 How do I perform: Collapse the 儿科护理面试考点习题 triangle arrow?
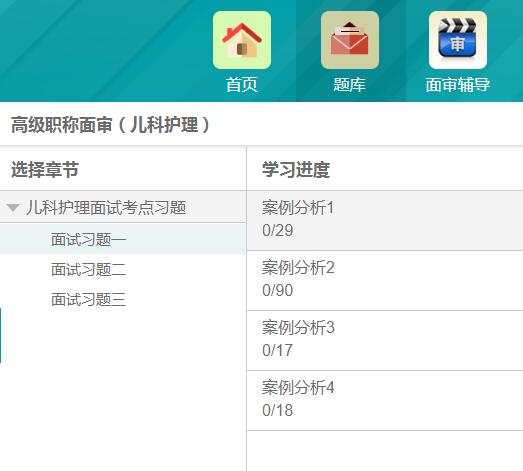13,208
